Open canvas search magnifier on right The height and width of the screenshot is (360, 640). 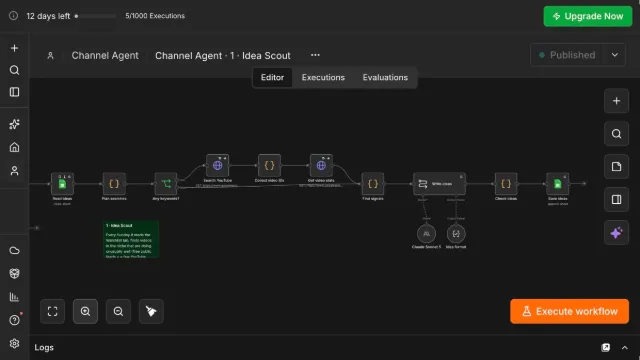click(616, 134)
